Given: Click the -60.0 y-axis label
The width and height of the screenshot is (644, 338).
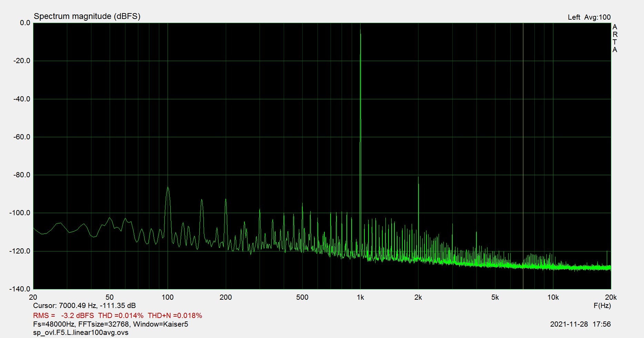Looking at the screenshot, I should pyautogui.click(x=22, y=137).
